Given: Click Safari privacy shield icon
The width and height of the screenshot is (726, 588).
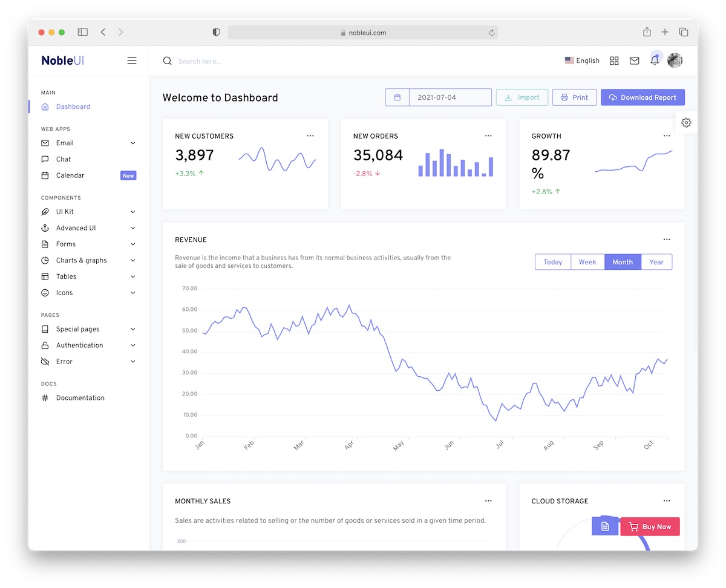Looking at the screenshot, I should pos(216,32).
